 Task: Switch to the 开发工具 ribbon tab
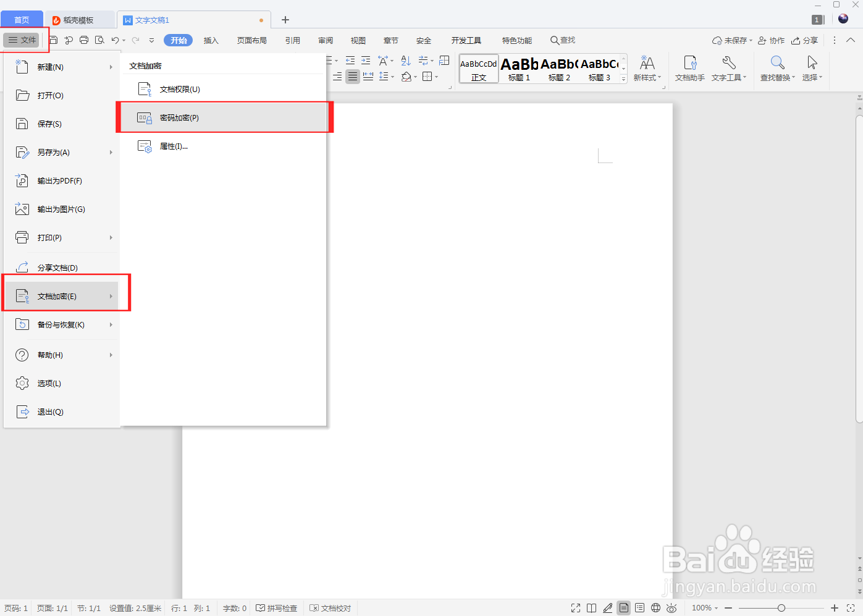(x=466, y=41)
